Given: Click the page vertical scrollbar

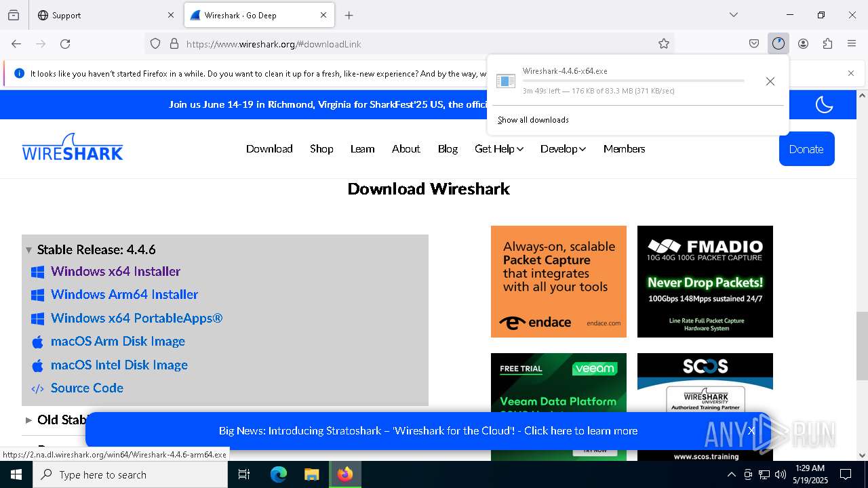Looking at the screenshot, I should pyautogui.click(x=862, y=346).
